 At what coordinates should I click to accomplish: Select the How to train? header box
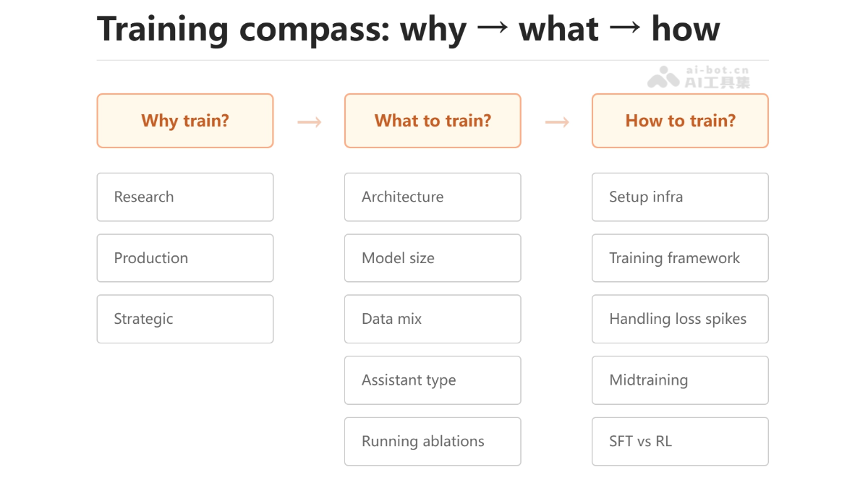coord(680,121)
